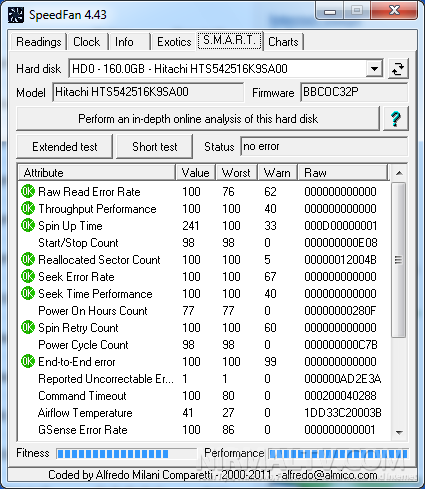Screen dimensions: 425x489
Task: Select the Start/Stop Count row
Action: pyautogui.click(x=203, y=243)
